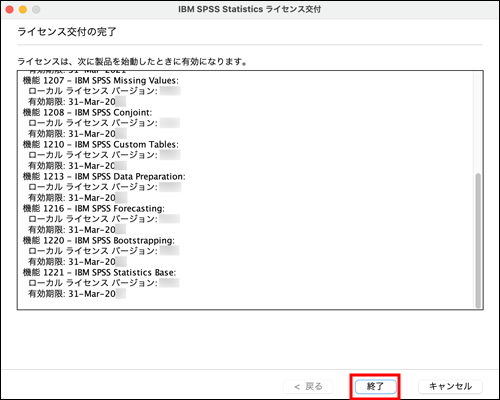The image size is (500, 400).
Task: Click the ライセンス交付の完了 heading
Action: pos(67,32)
